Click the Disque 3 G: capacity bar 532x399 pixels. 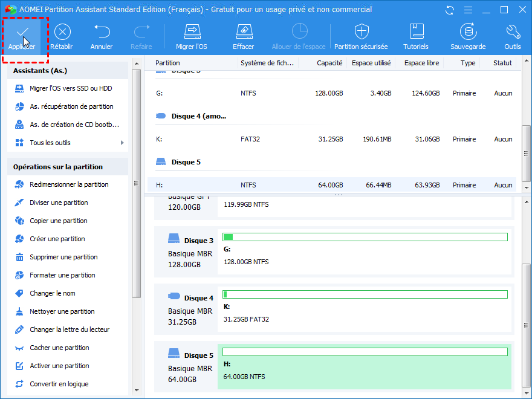[365, 237]
